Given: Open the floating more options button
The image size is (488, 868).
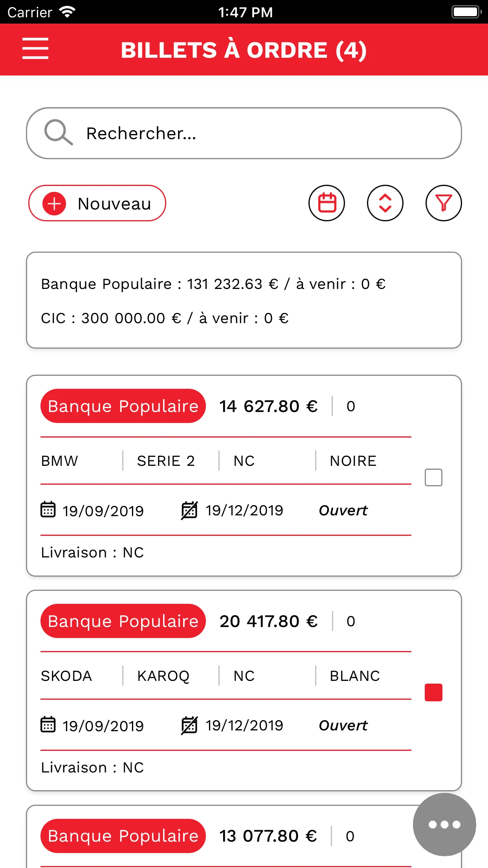Looking at the screenshot, I should 444,824.
